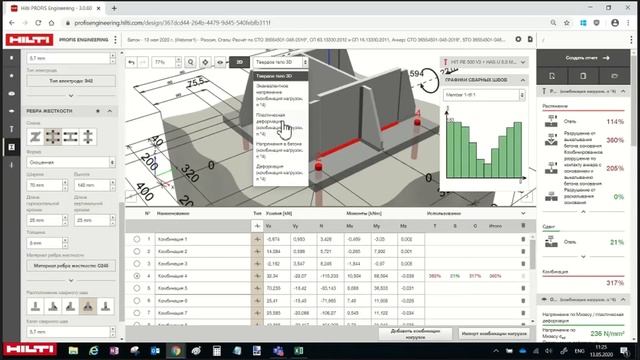Screen dimensions: 640x360
Task: Select the radio button for combination 3
Action: pos(137,264)
